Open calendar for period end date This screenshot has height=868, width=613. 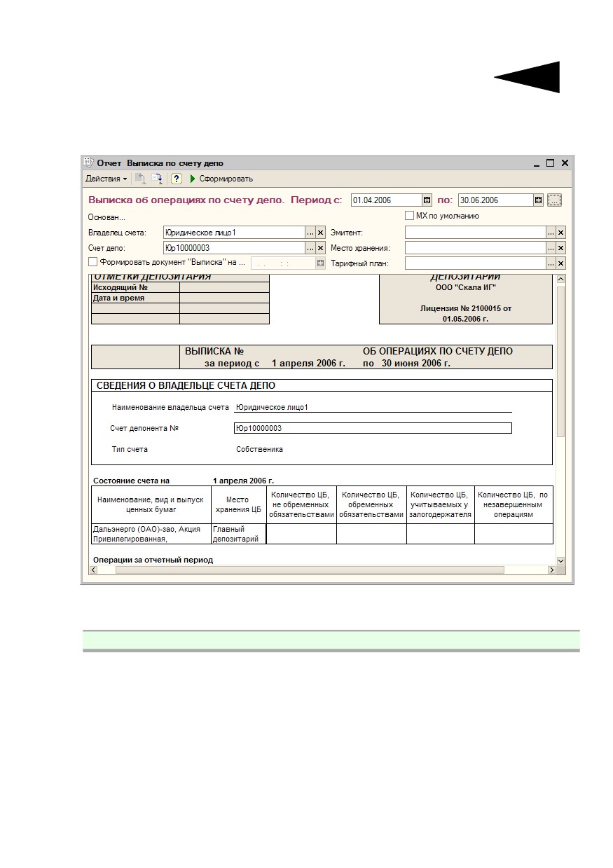point(538,200)
